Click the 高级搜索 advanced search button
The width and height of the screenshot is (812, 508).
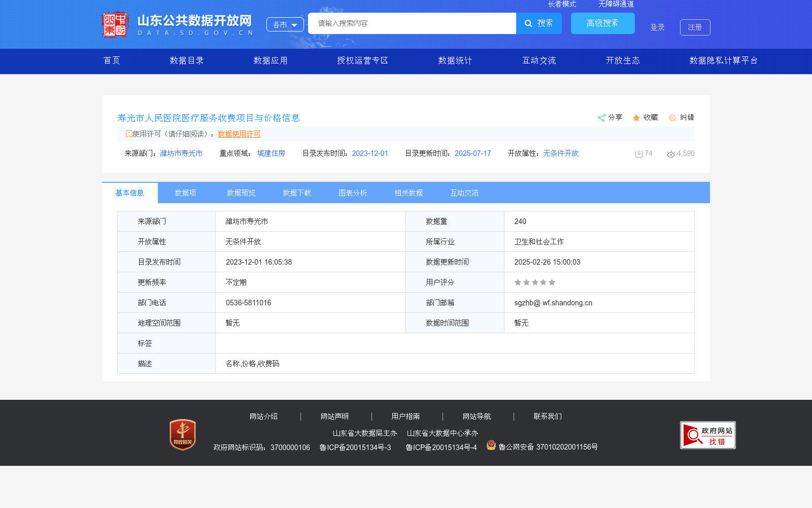click(602, 23)
